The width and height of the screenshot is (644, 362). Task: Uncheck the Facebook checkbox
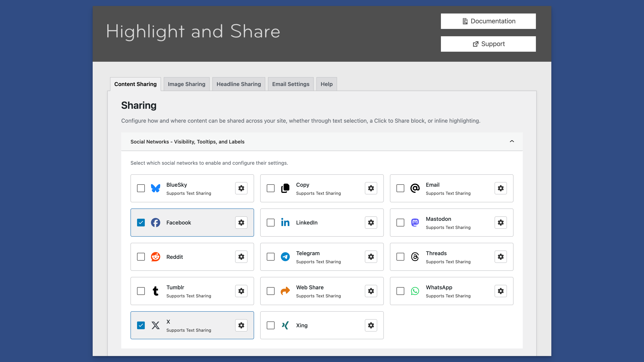[141, 222]
